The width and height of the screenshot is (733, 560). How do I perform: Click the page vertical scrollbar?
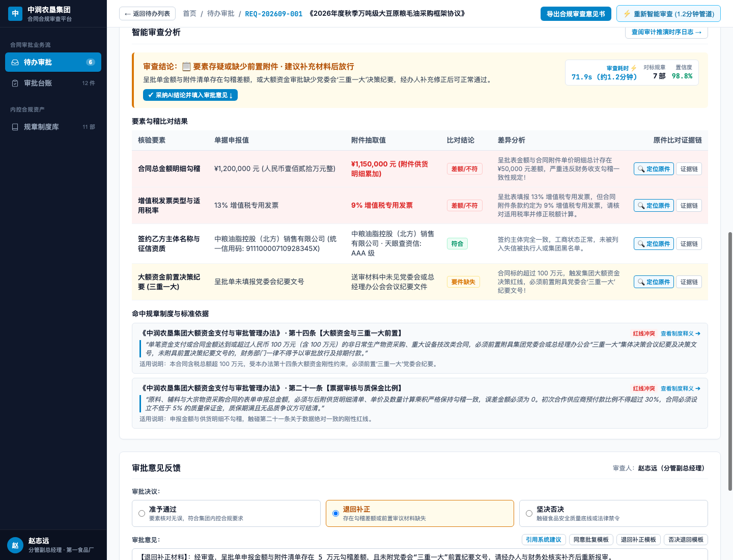[730, 361]
